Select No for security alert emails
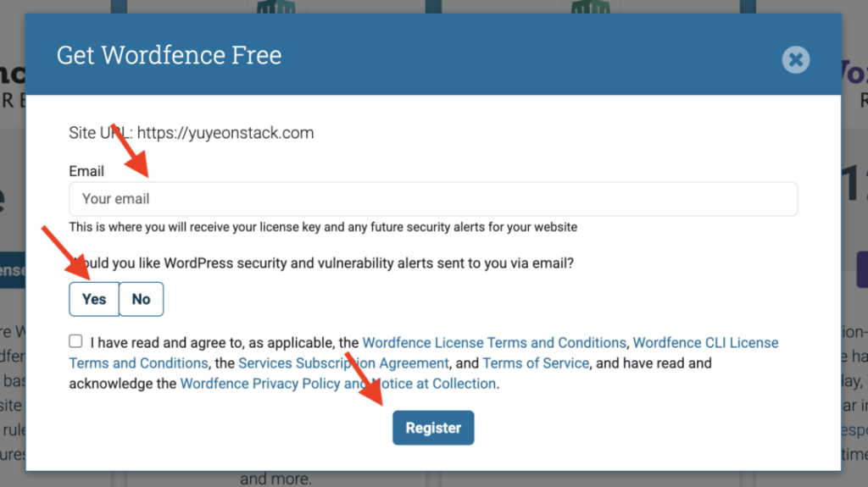 point(142,299)
